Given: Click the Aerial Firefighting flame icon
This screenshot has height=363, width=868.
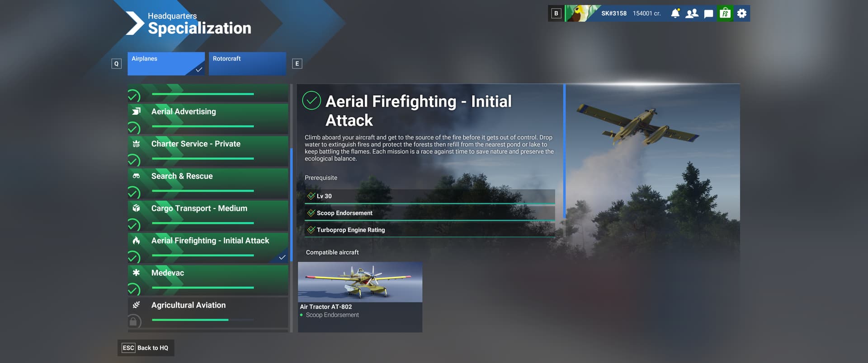Looking at the screenshot, I should click(136, 241).
